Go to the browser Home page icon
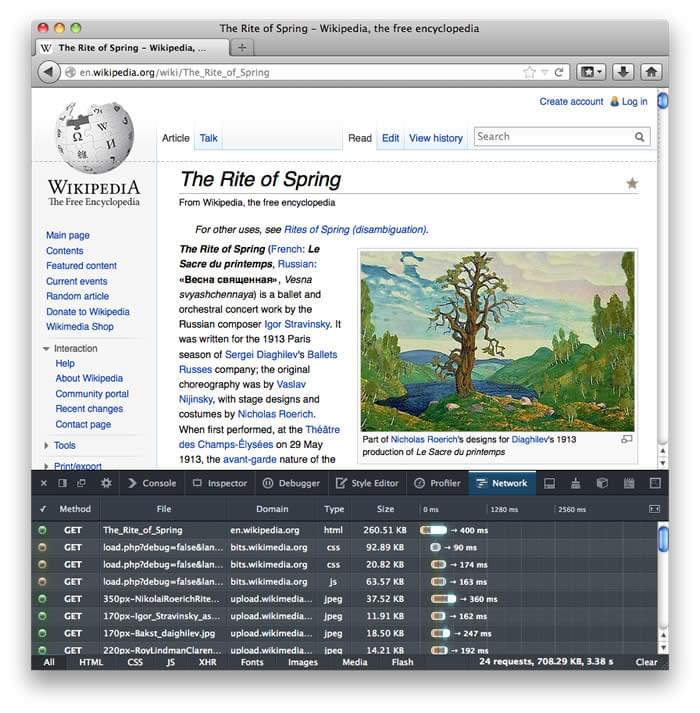Viewport: 700px width, 713px height. [x=651, y=72]
